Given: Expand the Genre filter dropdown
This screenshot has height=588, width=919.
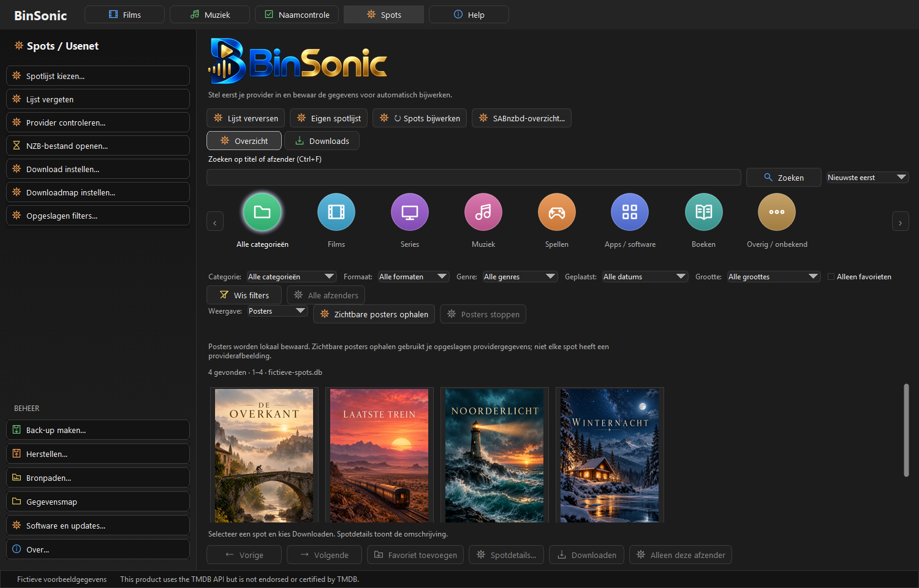Looking at the screenshot, I should click(520, 277).
